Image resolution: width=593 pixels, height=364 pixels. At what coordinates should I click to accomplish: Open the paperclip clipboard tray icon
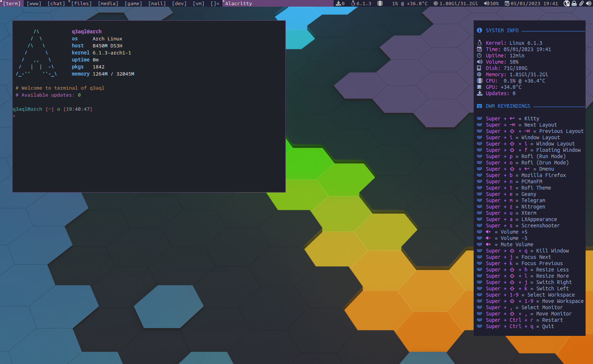(582, 3)
